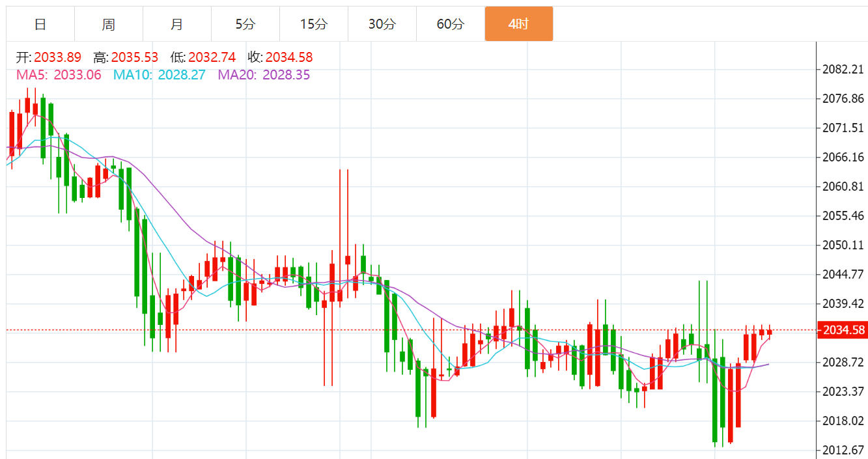Click the 2028.72 price axis label

tap(844, 362)
